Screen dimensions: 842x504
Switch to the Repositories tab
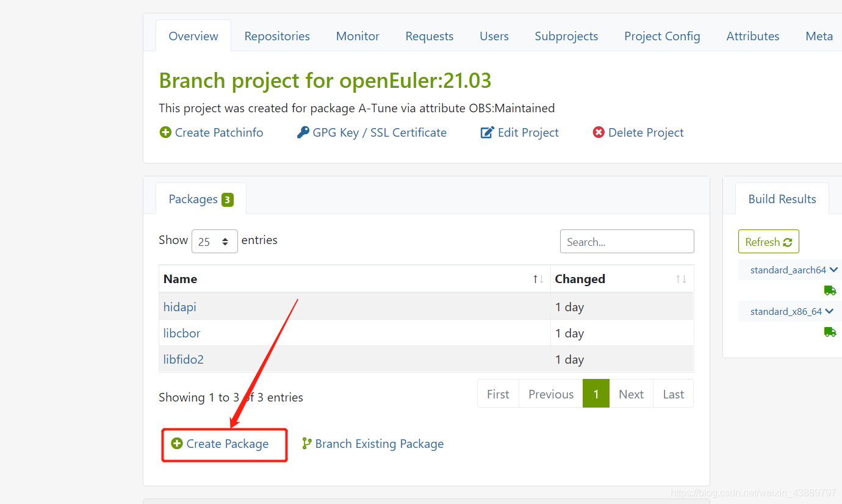coord(276,36)
